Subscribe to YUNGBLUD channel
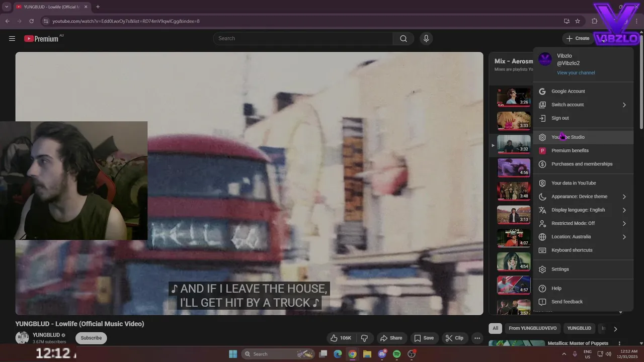 (91, 338)
